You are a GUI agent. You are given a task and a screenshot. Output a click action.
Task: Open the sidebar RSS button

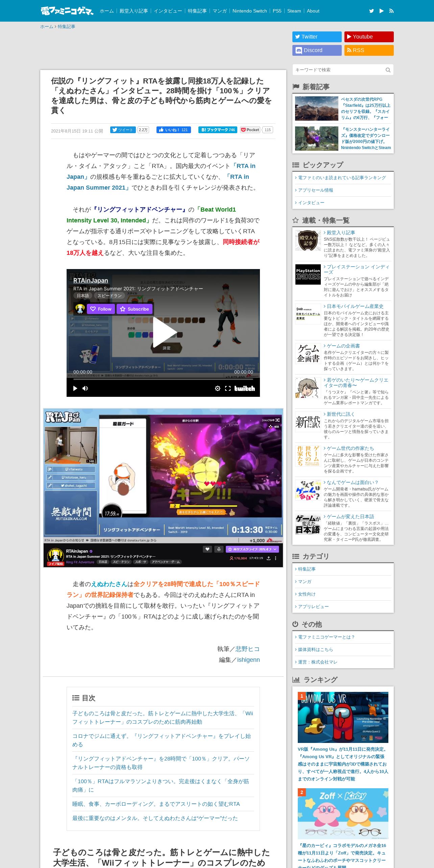(369, 50)
